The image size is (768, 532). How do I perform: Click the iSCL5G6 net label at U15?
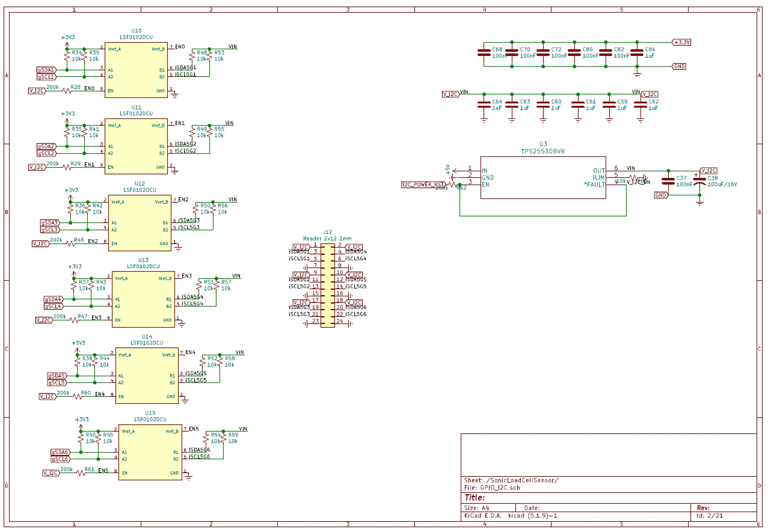(x=200, y=457)
